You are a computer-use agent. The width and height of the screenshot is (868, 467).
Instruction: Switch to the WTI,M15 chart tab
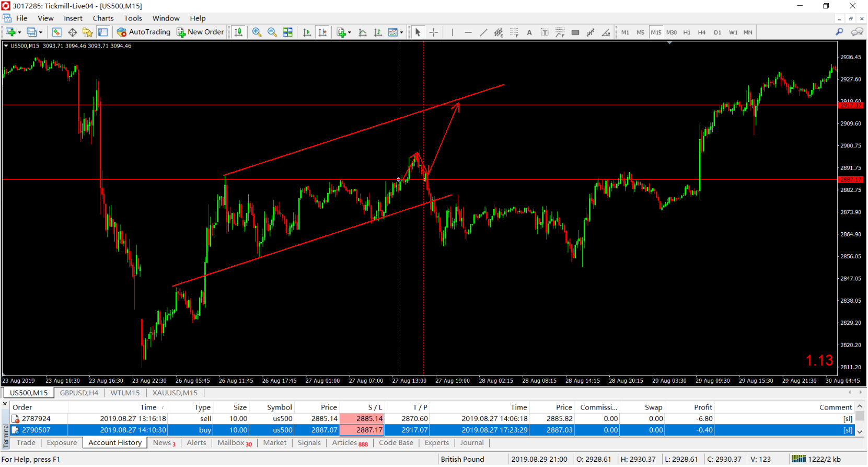coord(125,393)
